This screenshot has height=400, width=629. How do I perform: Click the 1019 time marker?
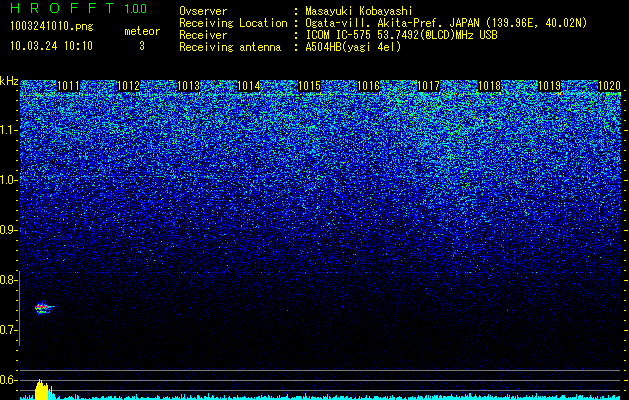coord(549,86)
